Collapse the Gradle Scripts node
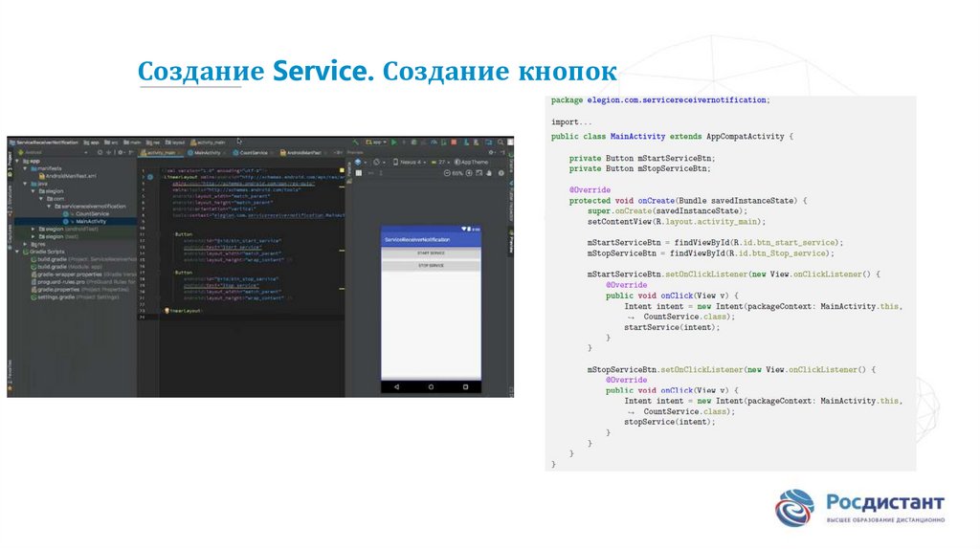980x549 pixels. (17, 252)
